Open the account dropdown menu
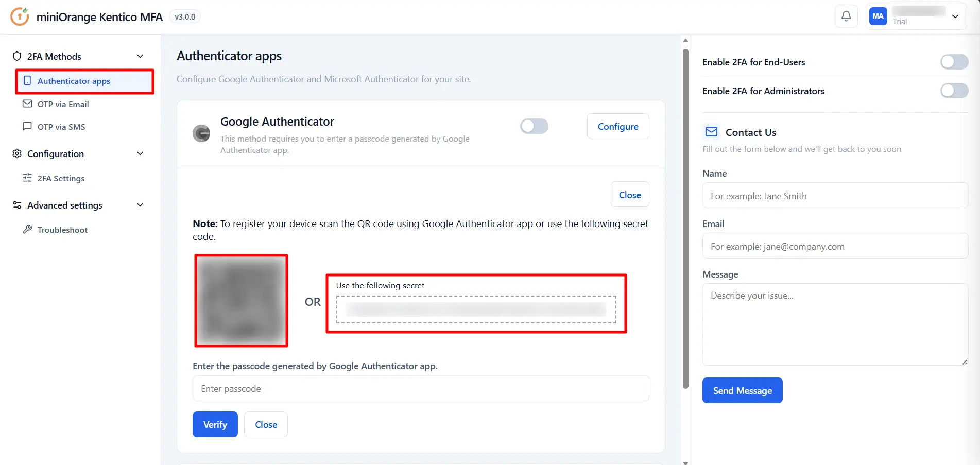Image resolution: width=980 pixels, height=465 pixels. (955, 16)
